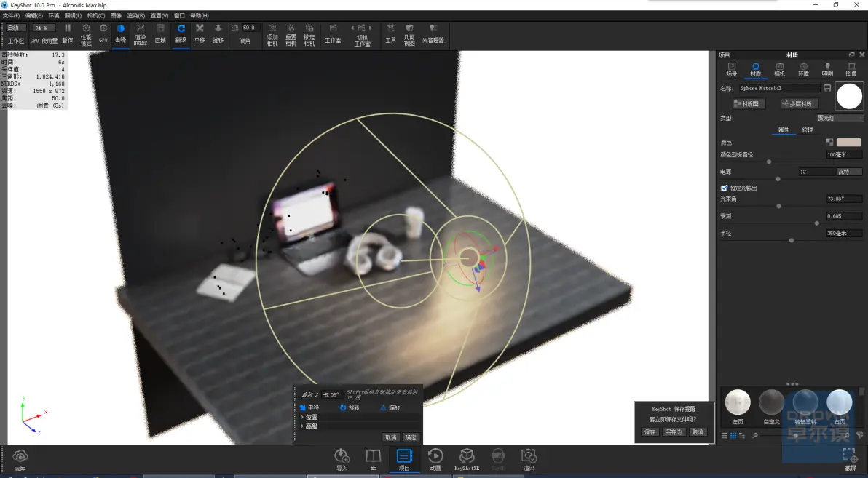Toggle the denoise (去噪) button
868x478 pixels.
[121, 33]
